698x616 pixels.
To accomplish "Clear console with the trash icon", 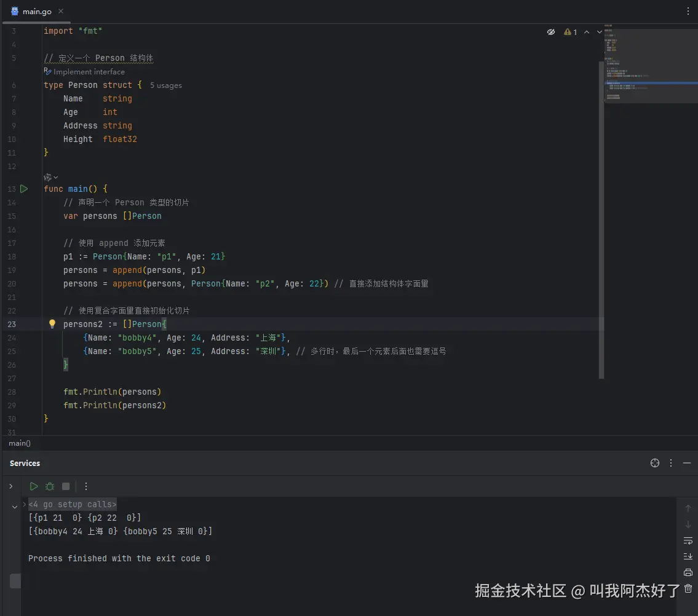I will (x=688, y=588).
